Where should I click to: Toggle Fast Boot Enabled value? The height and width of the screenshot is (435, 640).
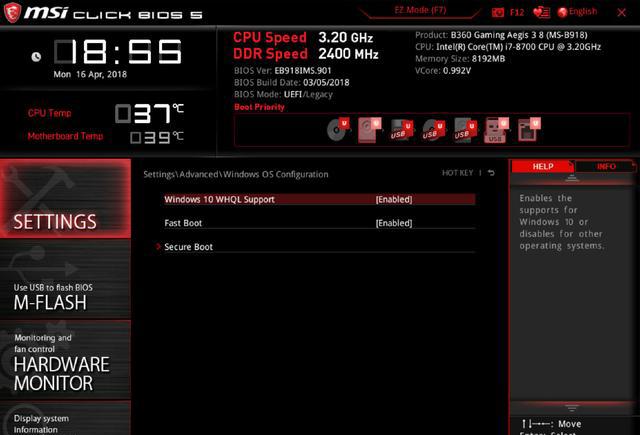(394, 223)
